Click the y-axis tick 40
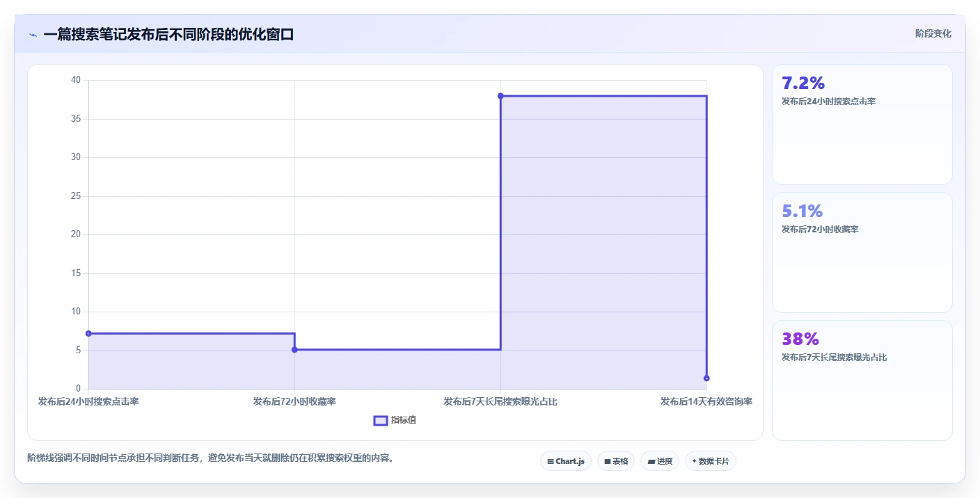 tap(76, 80)
